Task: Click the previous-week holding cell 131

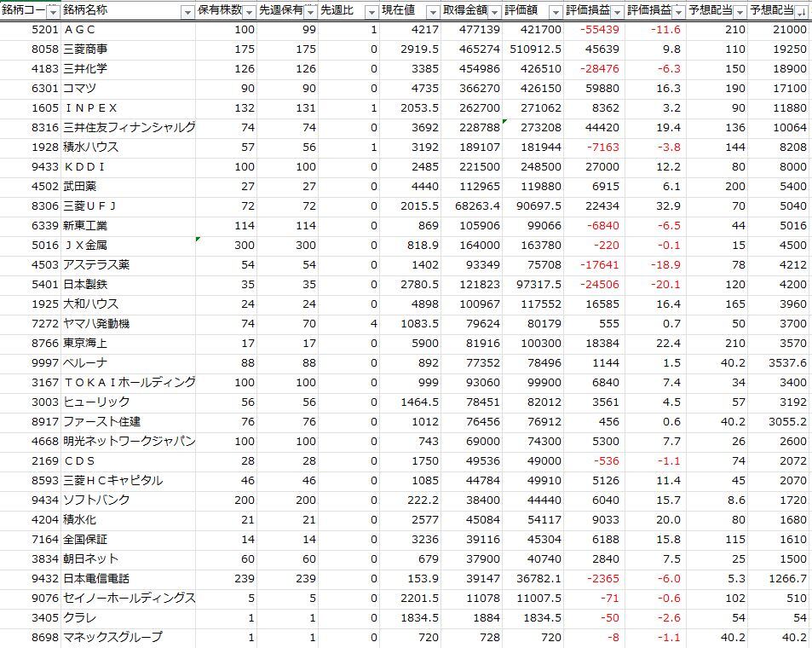Action: click(x=287, y=108)
